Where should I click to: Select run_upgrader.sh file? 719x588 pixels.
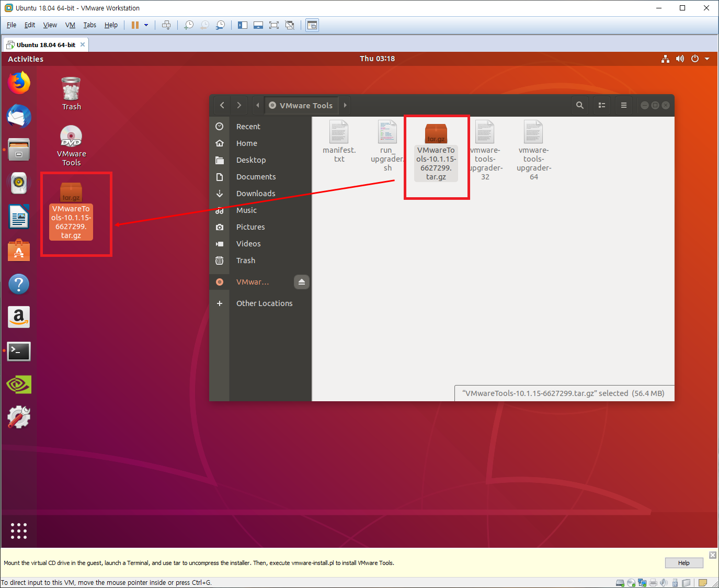click(387, 146)
